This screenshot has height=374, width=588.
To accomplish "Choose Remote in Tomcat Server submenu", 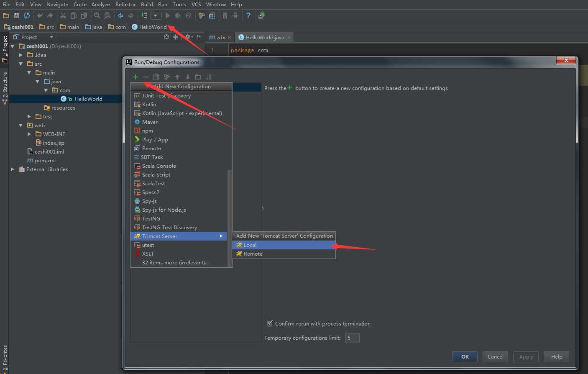I will point(284,254).
